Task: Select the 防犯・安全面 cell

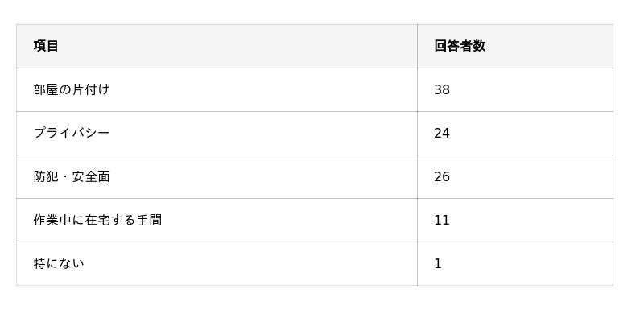Action: 217,176
